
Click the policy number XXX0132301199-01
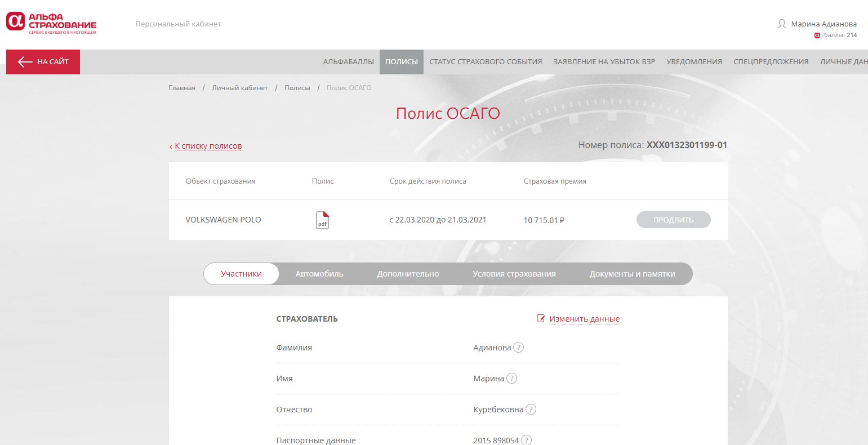pyautogui.click(x=687, y=145)
